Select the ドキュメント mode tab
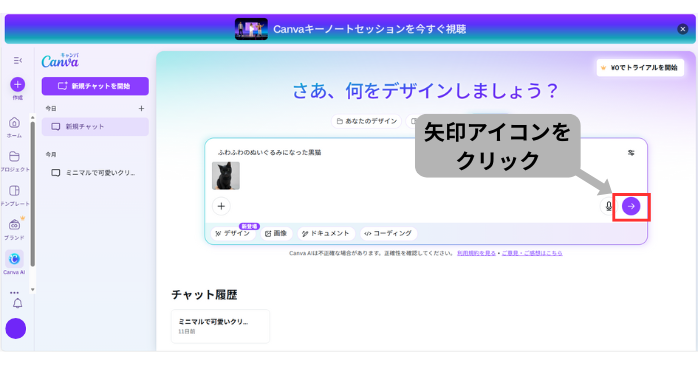This screenshot has height=365, width=698. coord(326,233)
